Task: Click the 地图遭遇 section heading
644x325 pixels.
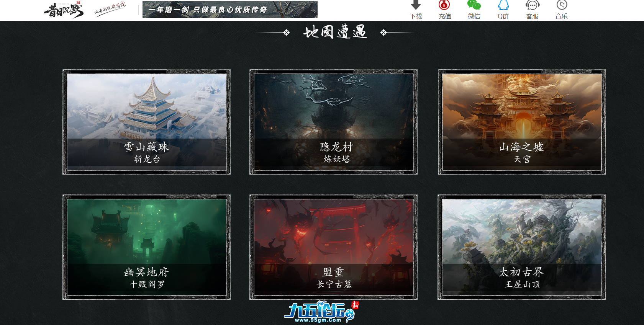Action: pyautogui.click(x=335, y=32)
